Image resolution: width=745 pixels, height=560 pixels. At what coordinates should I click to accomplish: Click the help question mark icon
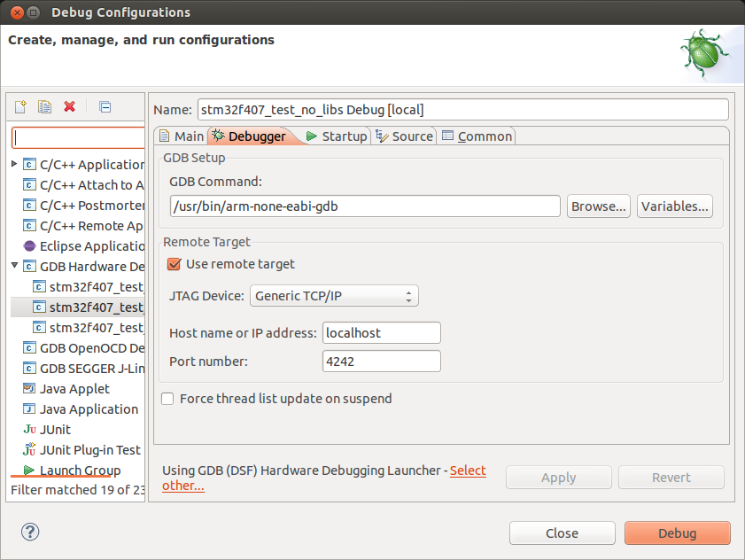[31, 532]
